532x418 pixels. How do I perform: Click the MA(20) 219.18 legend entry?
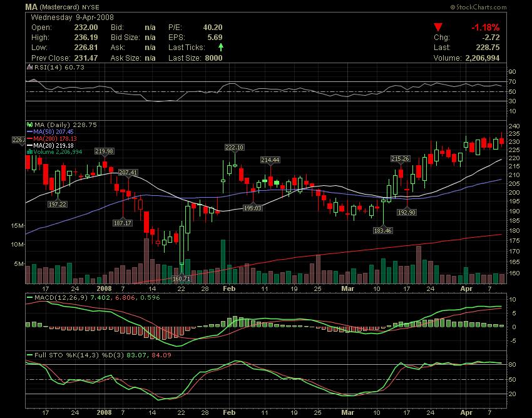(53, 145)
